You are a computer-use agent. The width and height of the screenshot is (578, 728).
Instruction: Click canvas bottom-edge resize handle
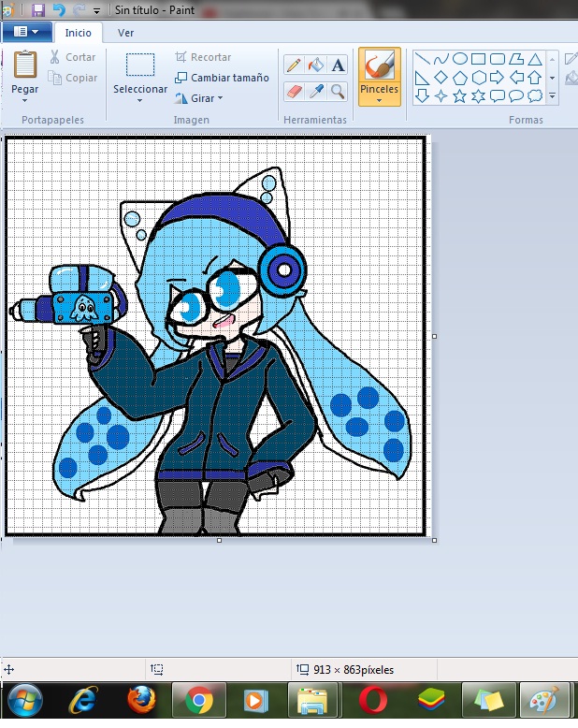[220, 540]
